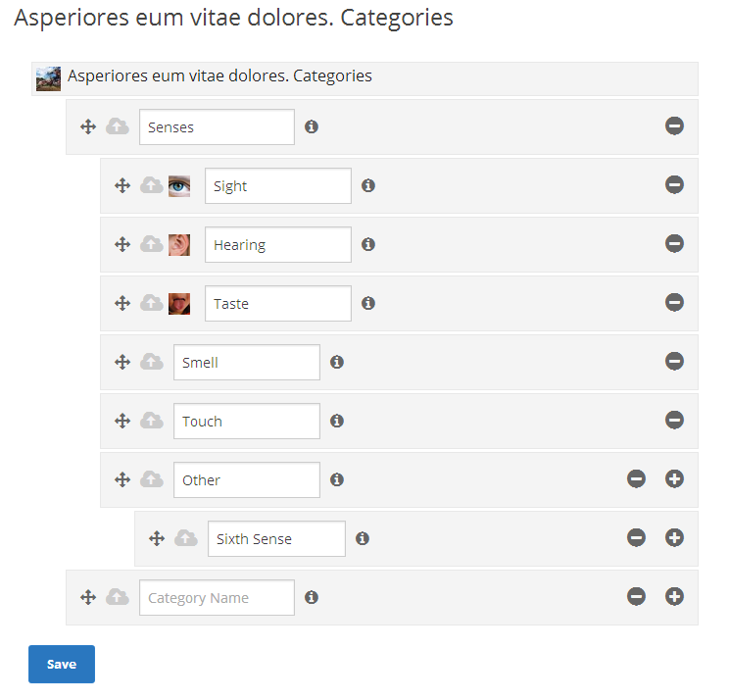Click into the Senses name field
The width and height of the screenshot is (729, 700).
pos(217,127)
